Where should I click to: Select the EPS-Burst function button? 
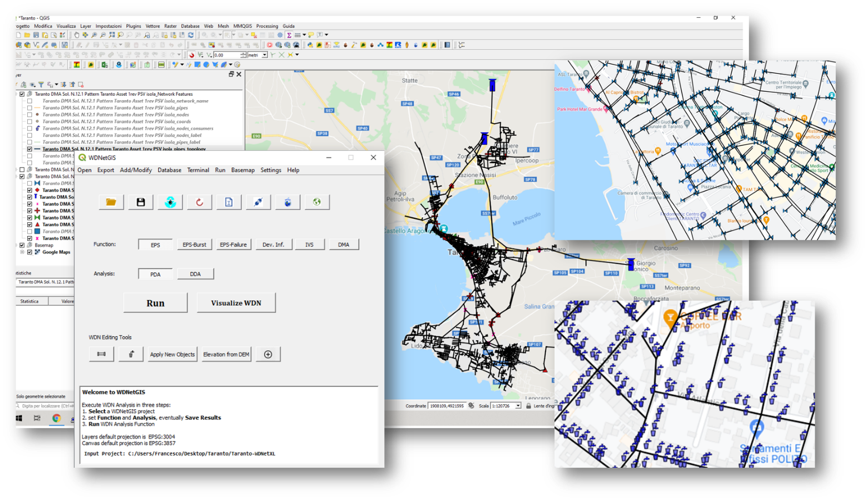tap(194, 244)
